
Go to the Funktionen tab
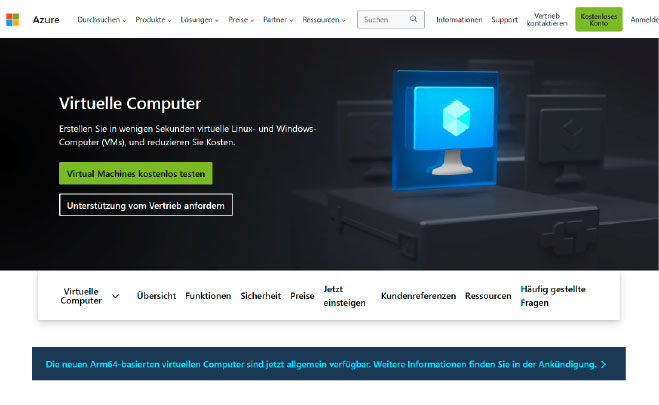tap(208, 296)
